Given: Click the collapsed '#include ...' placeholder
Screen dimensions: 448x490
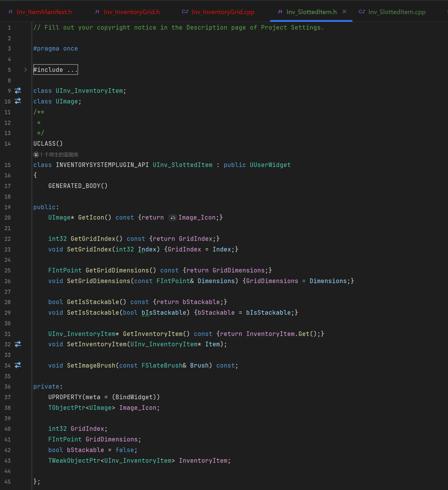Looking at the screenshot, I should pyautogui.click(x=56, y=70).
